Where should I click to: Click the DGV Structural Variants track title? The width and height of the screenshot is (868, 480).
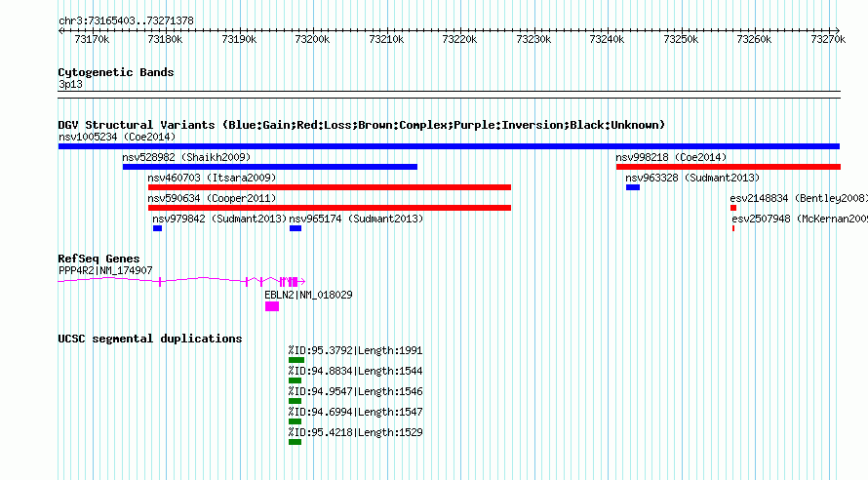tap(362, 125)
